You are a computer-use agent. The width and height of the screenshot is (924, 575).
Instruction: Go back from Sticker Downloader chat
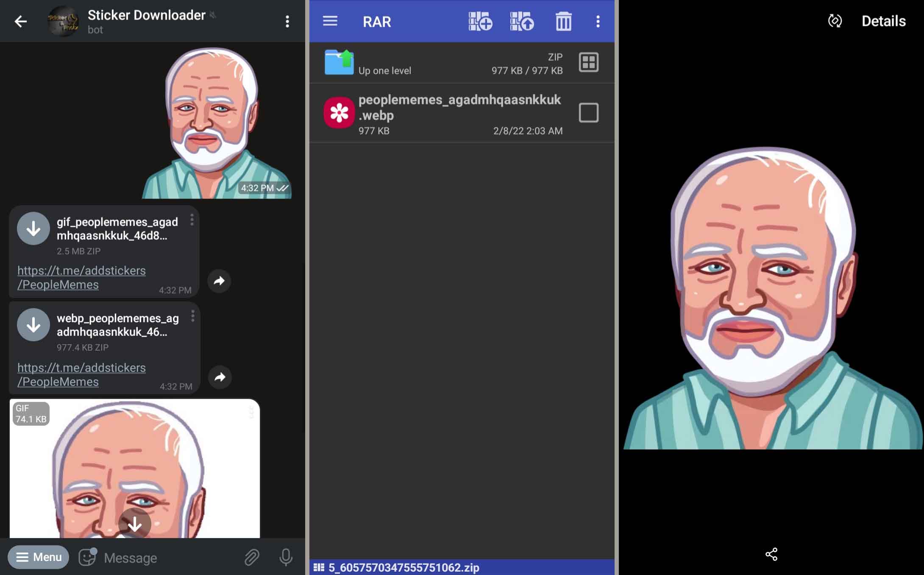click(20, 21)
